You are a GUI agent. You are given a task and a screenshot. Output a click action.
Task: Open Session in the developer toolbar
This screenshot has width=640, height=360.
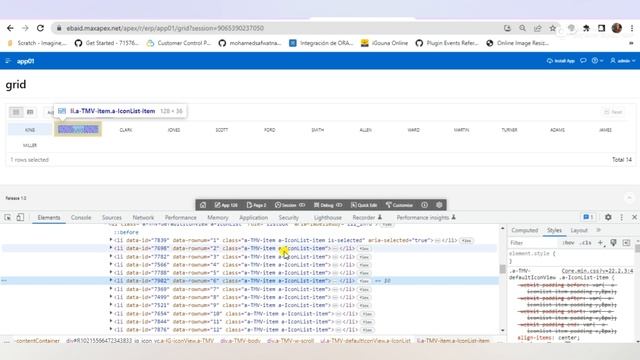290,205
